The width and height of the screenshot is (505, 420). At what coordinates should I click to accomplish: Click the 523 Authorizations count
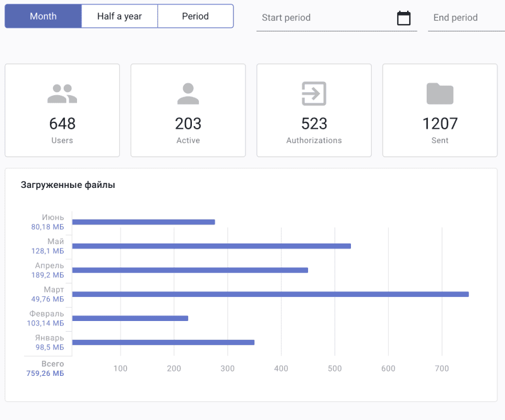[314, 124]
